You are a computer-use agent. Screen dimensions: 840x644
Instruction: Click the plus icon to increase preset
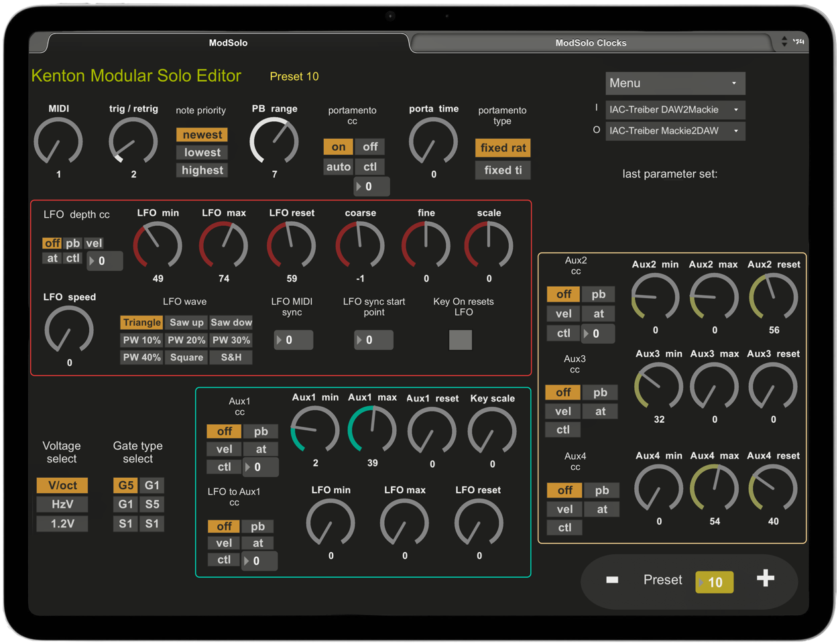(x=765, y=579)
